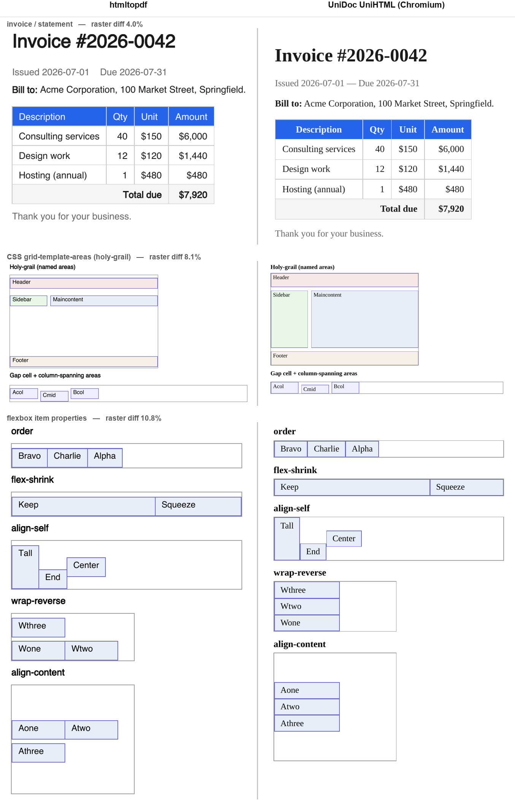This screenshot has height=812, width=515.
Task: Click the 'align-content' heading in UniDoc
Action: (299, 644)
